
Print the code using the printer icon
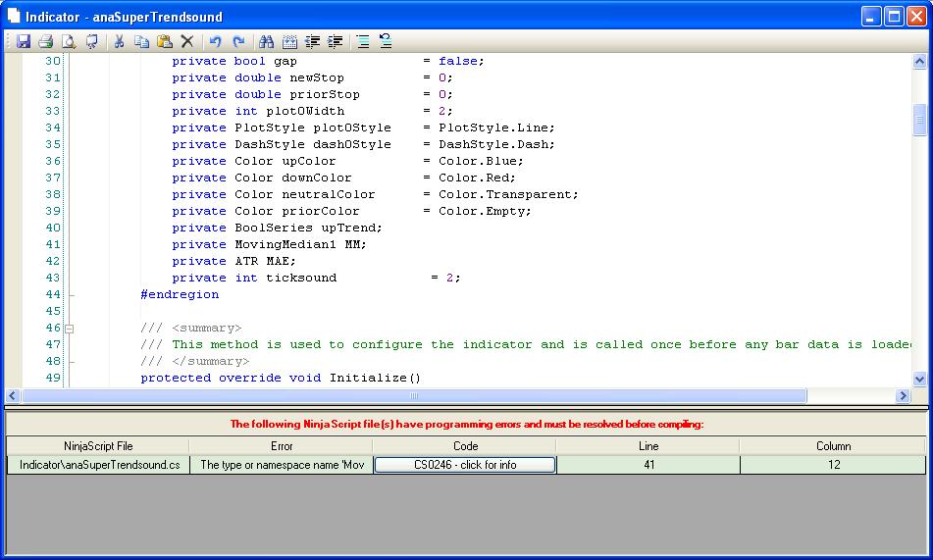46,41
